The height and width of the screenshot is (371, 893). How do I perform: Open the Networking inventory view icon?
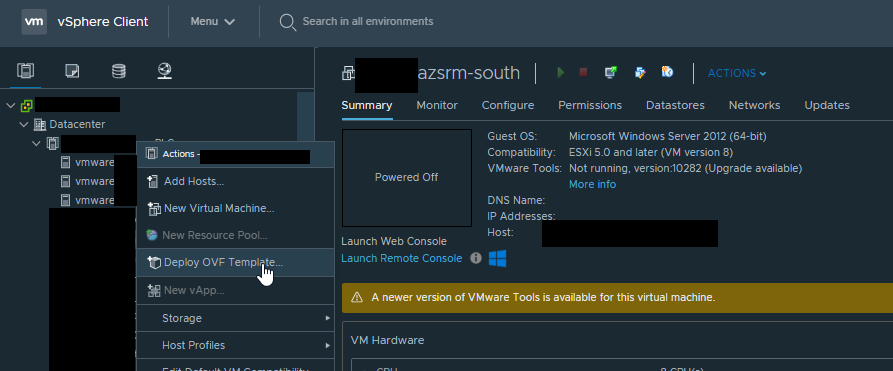(x=165, y=71)
